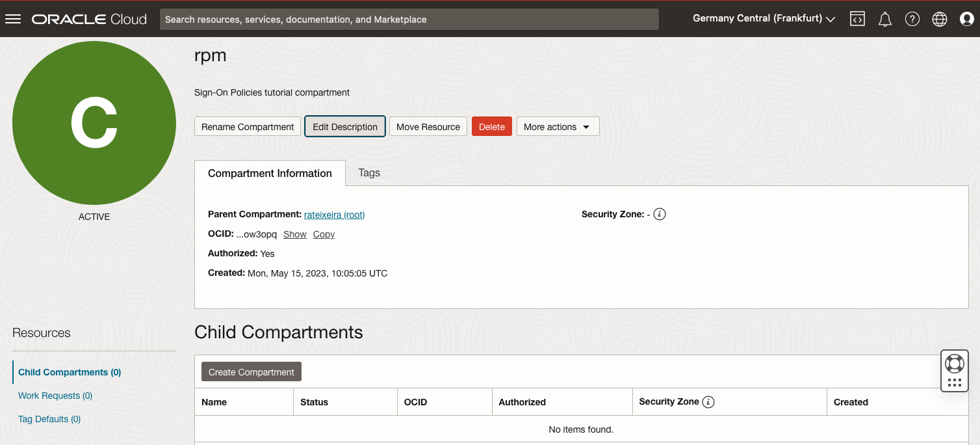Image resolution: width=980 pixels, height=445 pixels.
Task: Open the rateixeira (root) parent compartment link
Action: pyautogui.click(x=334, y=215)
